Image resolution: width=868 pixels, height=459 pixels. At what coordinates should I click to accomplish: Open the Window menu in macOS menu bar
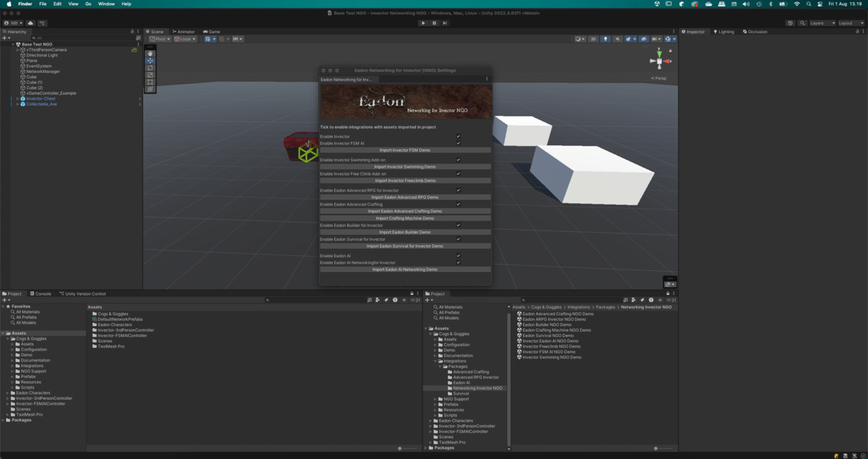106,4
